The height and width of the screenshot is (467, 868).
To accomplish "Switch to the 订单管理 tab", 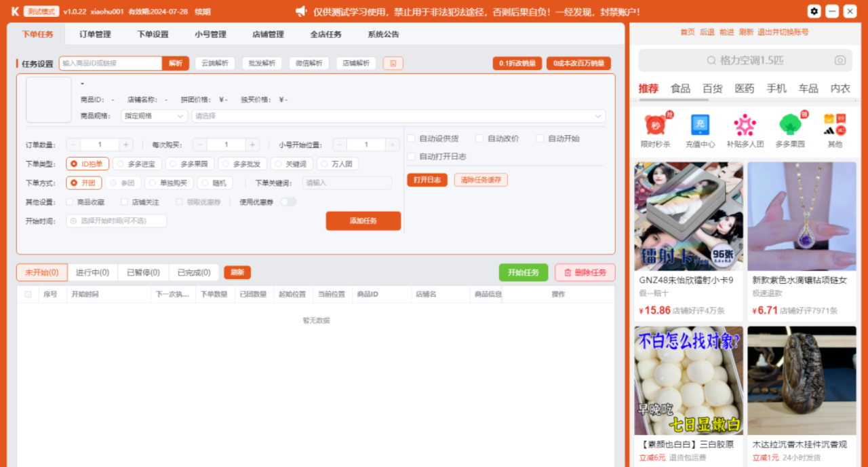I will (x=94, y=33).
